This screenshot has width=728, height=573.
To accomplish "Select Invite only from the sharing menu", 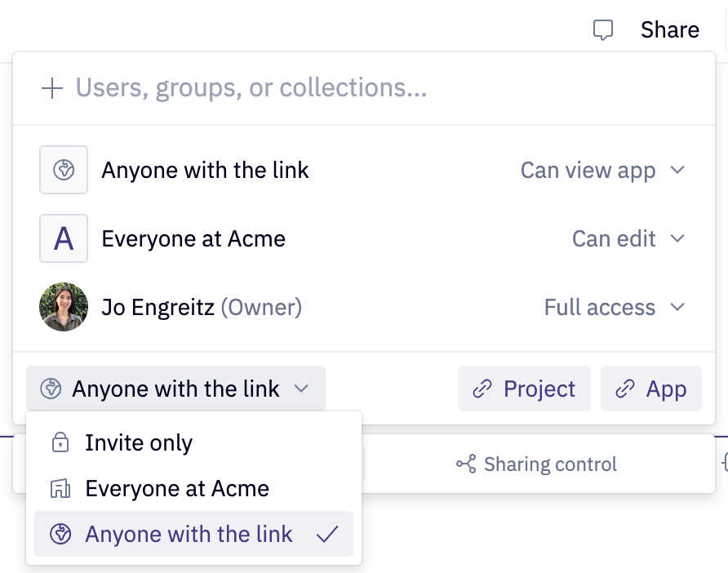I will coord(139,442).
